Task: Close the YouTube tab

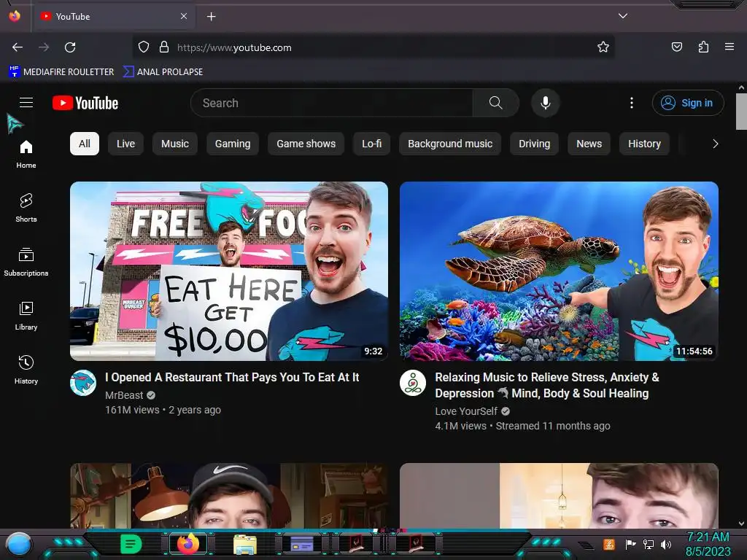Action: click(x=184, y=16)
